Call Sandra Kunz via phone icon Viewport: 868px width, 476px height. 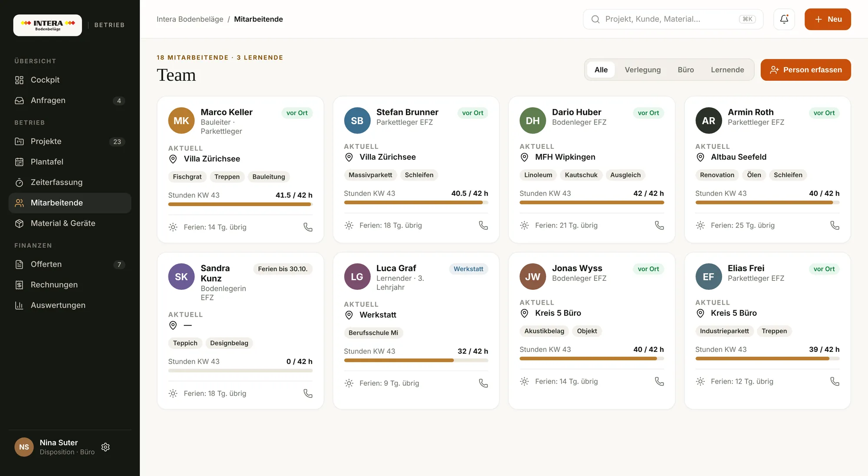point(308,393)
